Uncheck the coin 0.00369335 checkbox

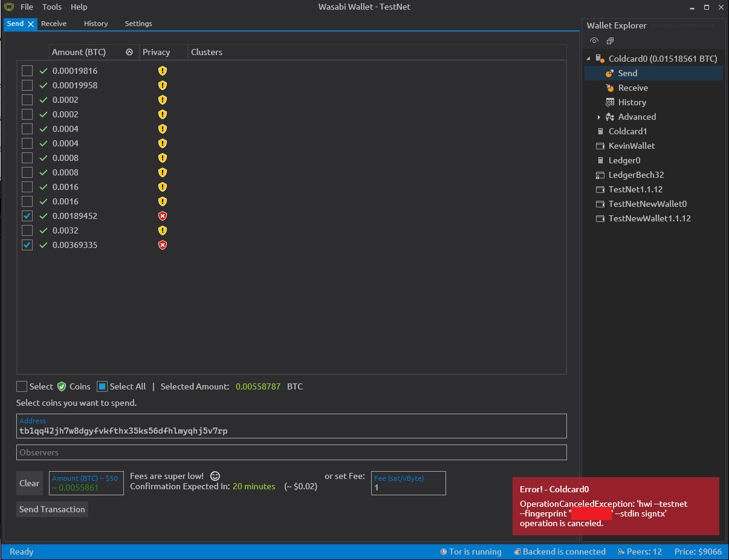27,245
